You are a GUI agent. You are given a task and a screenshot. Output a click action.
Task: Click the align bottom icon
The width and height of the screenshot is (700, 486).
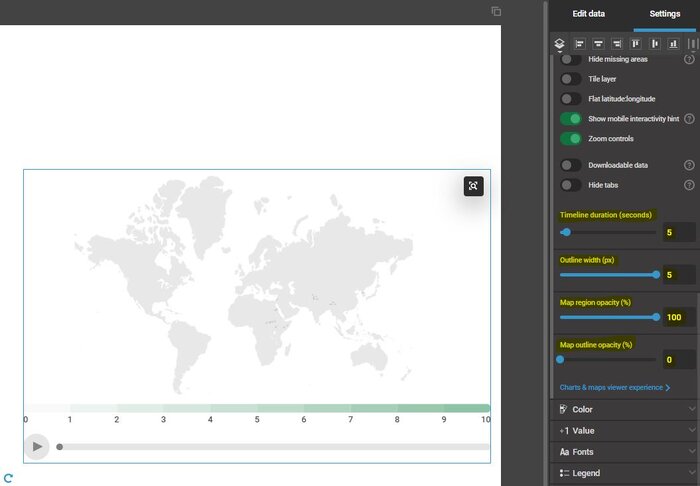(674, 44)
